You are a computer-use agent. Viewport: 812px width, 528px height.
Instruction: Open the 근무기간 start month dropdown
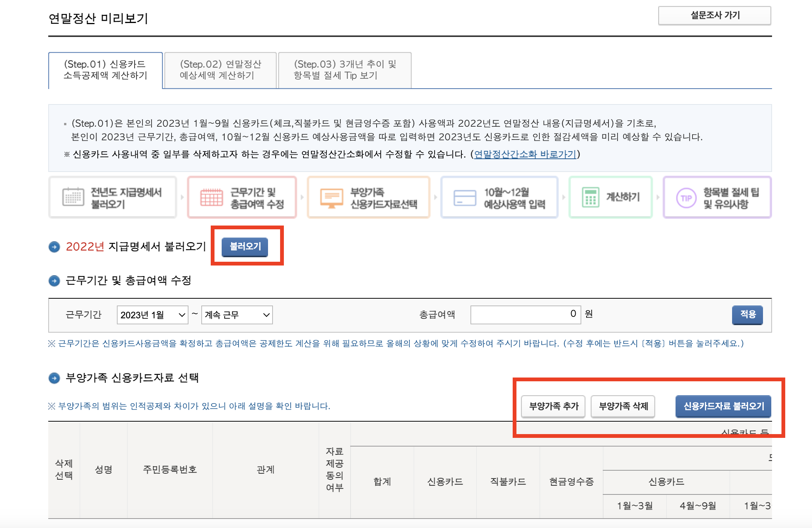pos(152,315)
